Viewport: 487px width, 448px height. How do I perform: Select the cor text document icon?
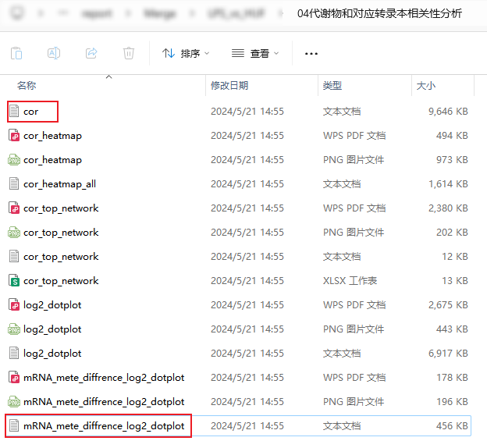(14, 112)
